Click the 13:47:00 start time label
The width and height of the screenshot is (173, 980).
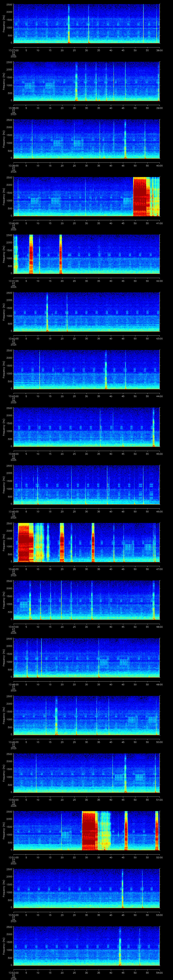[13, 627]
